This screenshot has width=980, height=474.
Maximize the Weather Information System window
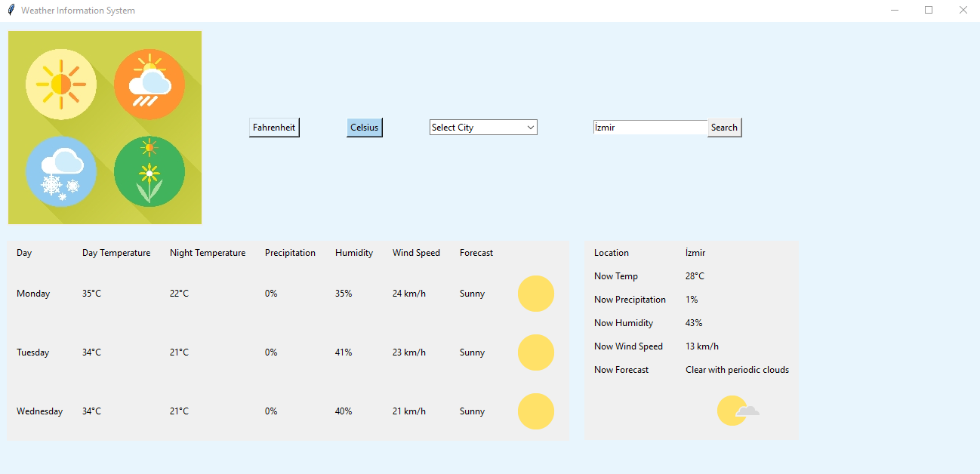point(929,11)
